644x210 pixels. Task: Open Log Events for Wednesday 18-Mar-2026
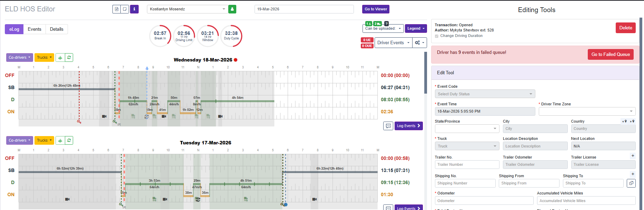(408, 126)
